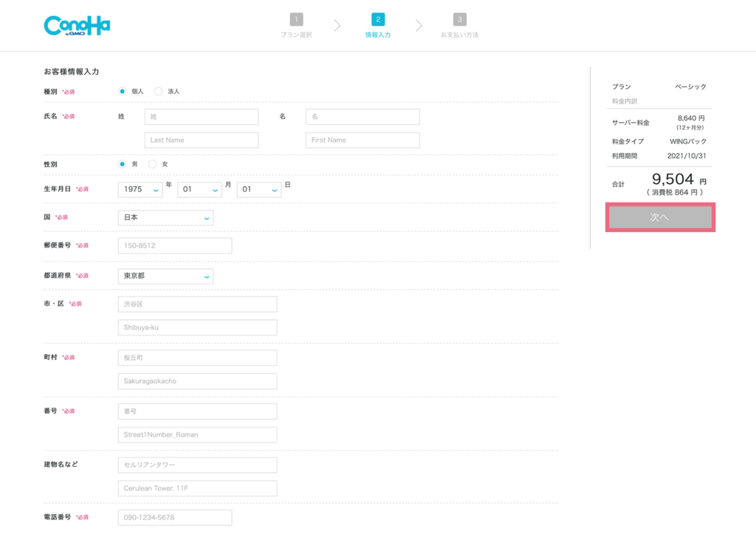Focus the Shibuya-ku romanized city field

tap(198, 327)
